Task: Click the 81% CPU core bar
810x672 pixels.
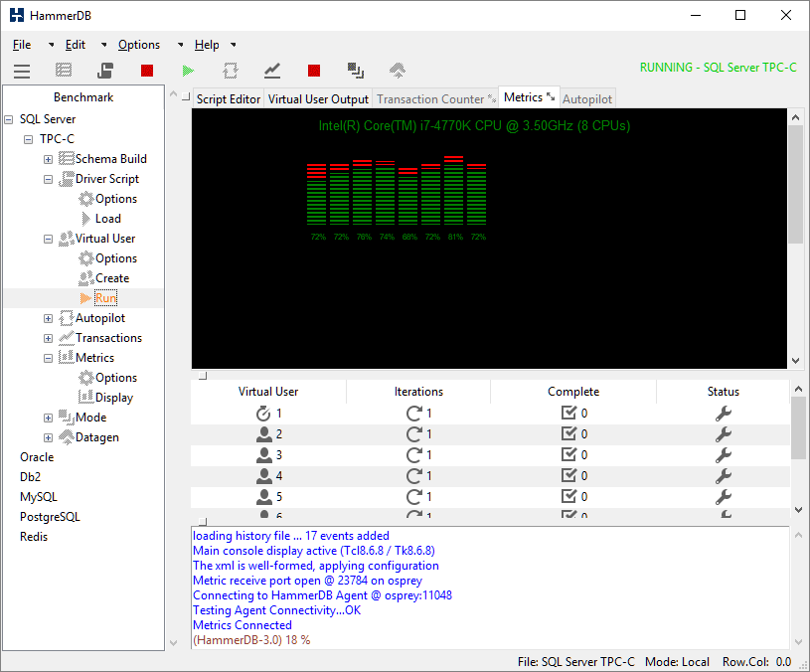Action: (455, 190)
